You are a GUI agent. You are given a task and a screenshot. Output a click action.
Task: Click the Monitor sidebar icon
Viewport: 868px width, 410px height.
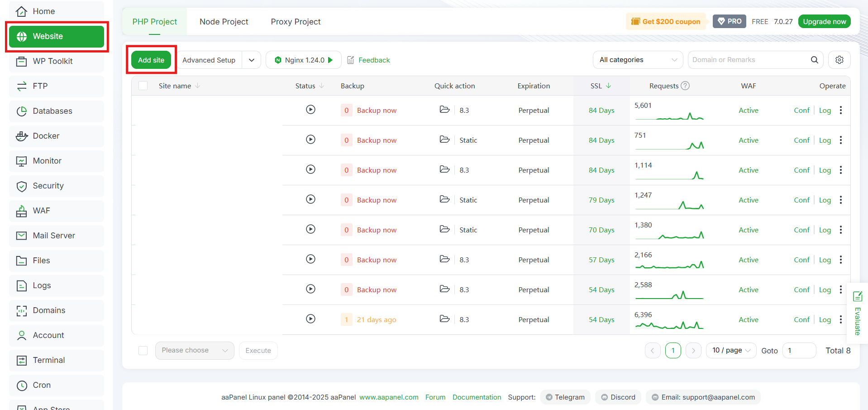[21, 161]
